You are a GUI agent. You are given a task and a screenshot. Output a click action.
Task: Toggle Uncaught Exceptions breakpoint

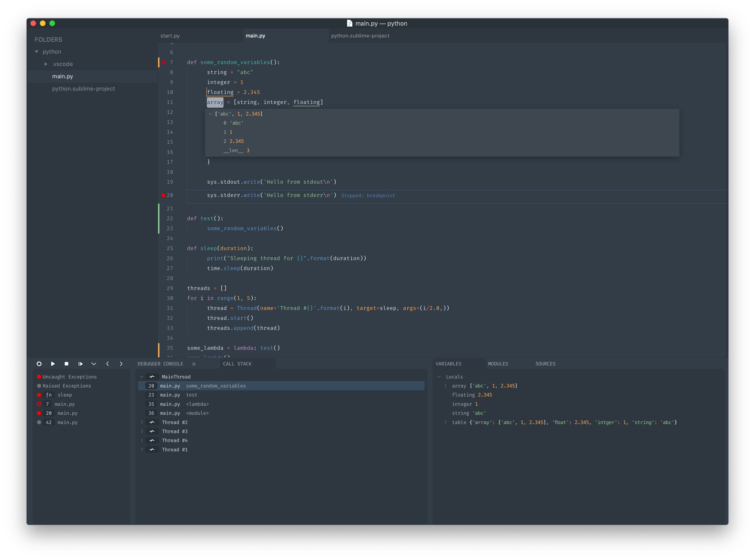39,377
